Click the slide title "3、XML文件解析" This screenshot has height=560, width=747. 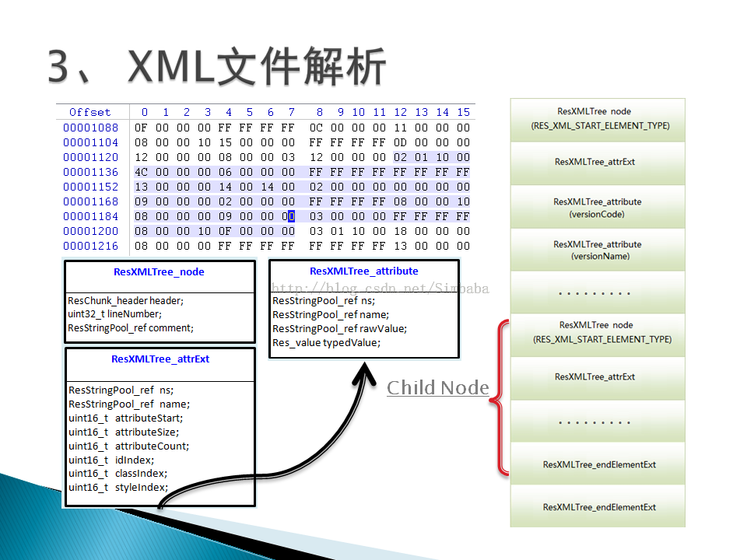pos(217,66)
